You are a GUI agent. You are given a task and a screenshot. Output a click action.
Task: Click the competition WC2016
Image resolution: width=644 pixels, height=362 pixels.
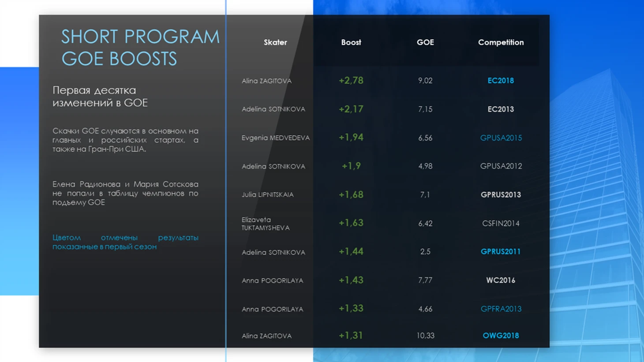(x=501, y=280)
